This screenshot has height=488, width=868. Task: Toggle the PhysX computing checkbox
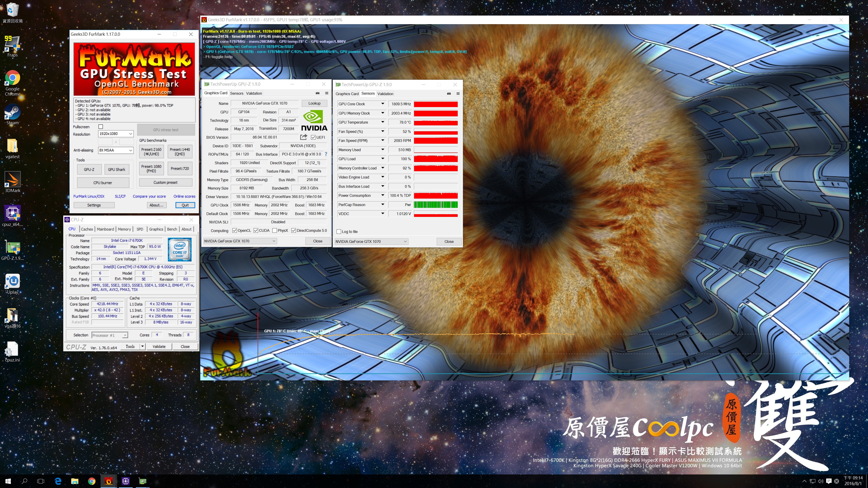click(275, 231)
